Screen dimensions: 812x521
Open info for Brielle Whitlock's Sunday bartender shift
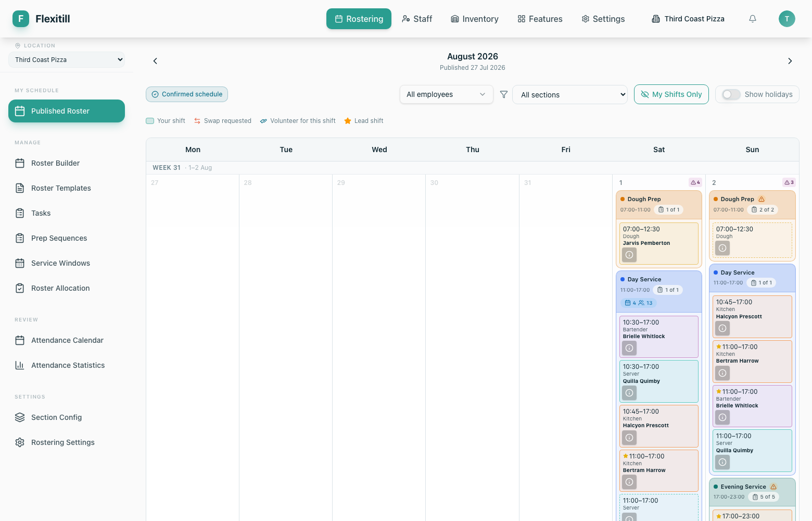(x=722, y=417)
